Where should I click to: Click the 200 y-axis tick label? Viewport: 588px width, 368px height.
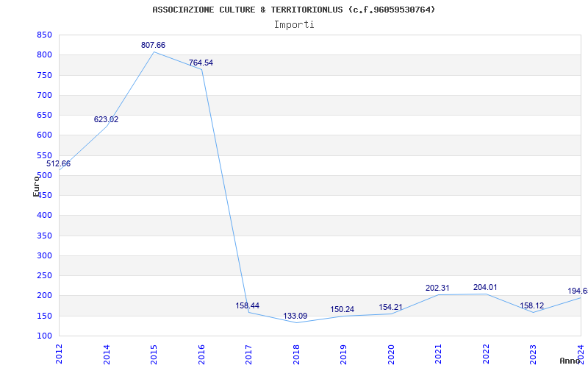pyautogui.click(x=44, y=296)
